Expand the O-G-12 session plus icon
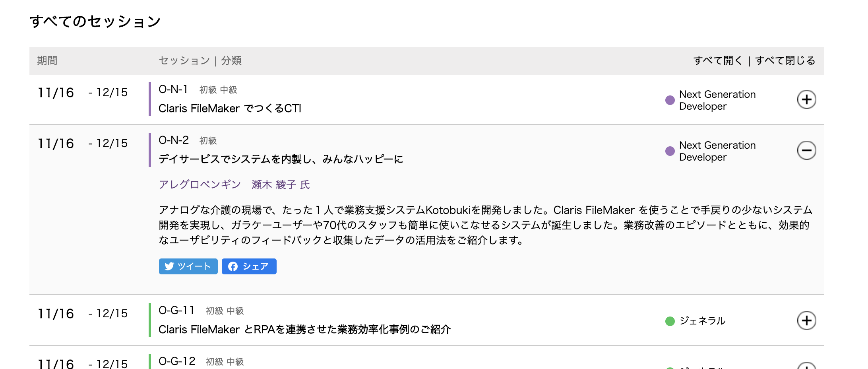Image resolution: width=868 pixels, height=369 pixels. pyautogui.click(x=806, y=366)
